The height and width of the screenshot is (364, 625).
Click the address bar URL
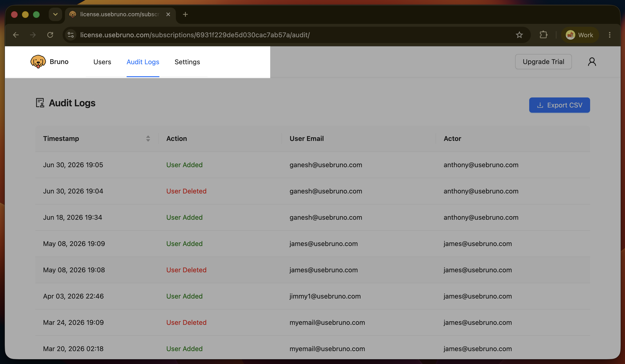[195, 35]
